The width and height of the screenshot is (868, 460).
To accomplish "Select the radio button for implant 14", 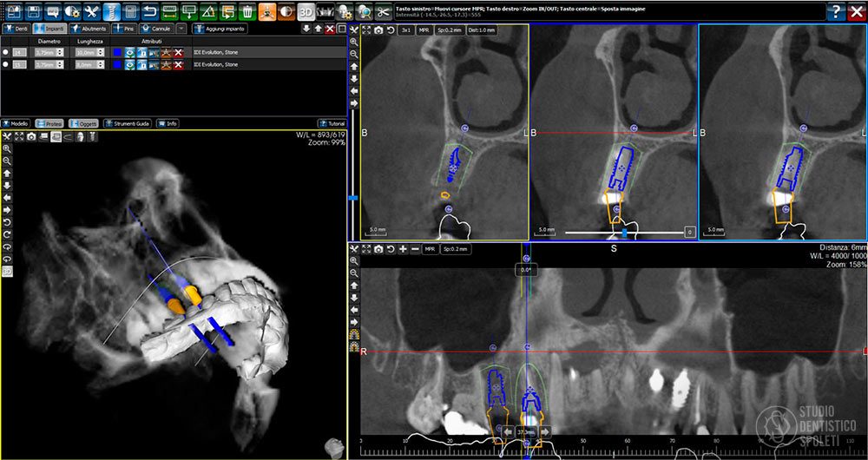I will coord(5,53).
